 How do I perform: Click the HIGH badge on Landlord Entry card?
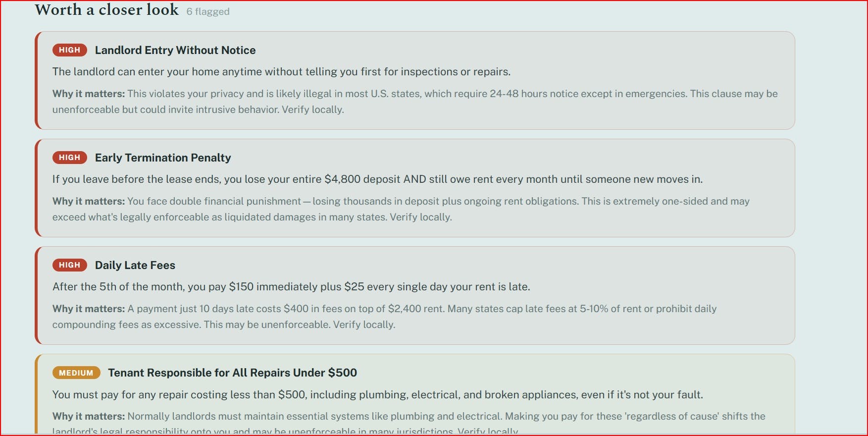coord(70,50)
